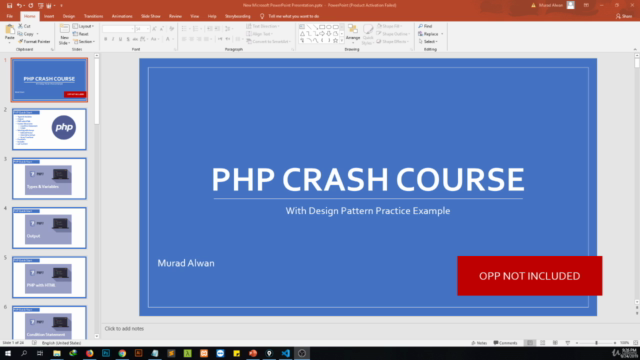640x360 pixels.
Task: Save presentation via Quick Access save icon
Action: click(x=9, y=5)
